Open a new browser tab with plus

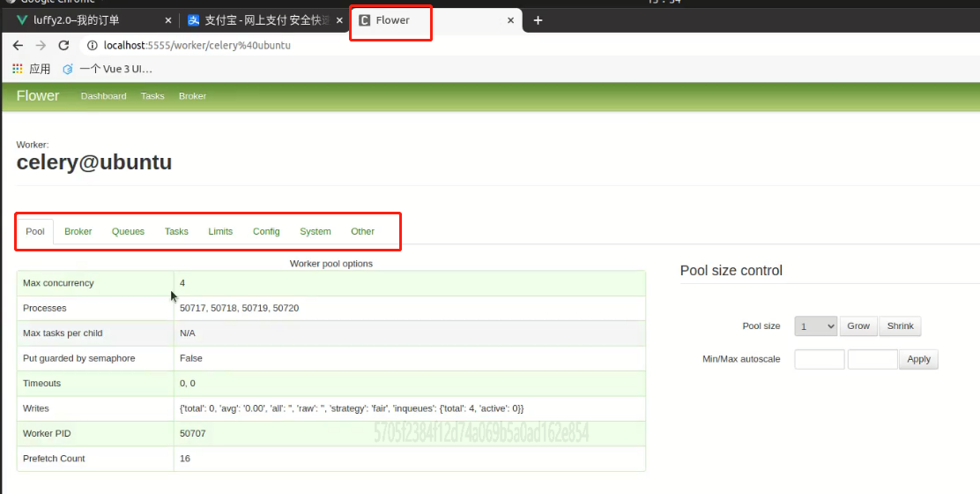[x=538, y=20]
